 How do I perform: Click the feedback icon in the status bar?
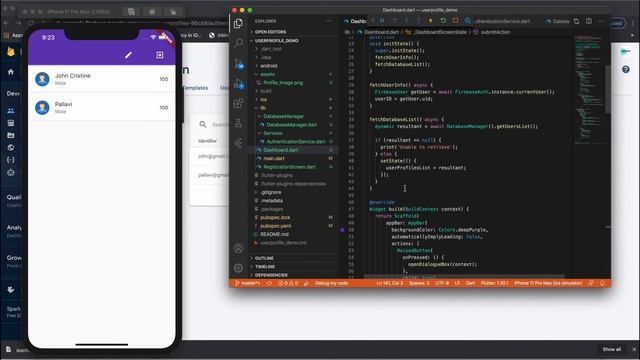pos(591,283)
